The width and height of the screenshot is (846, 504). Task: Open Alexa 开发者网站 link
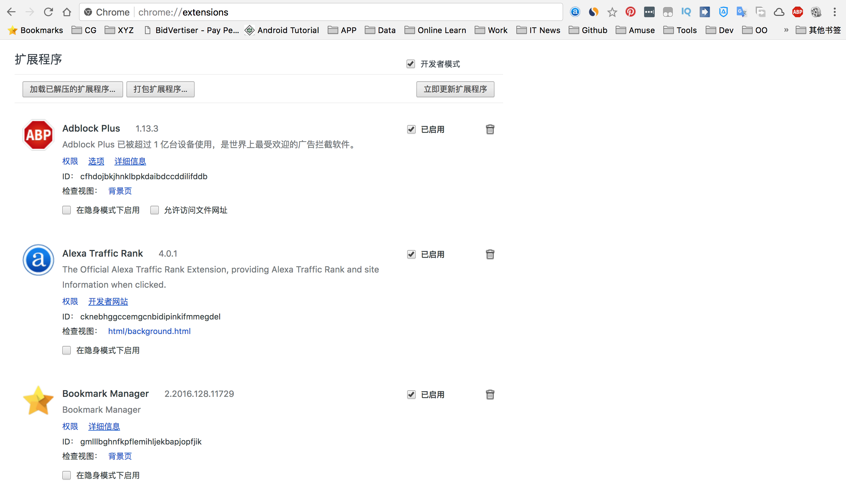point(108,301)
